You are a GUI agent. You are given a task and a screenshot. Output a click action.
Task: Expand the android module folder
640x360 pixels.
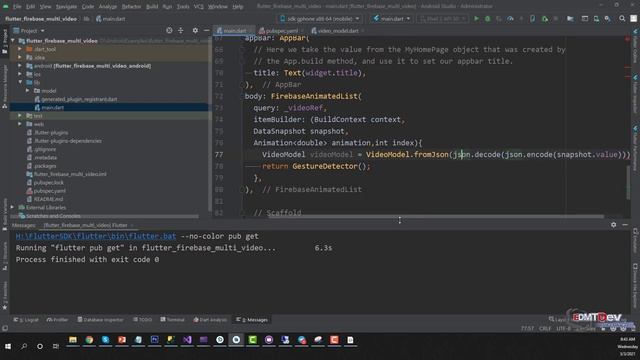pos(20,66)
